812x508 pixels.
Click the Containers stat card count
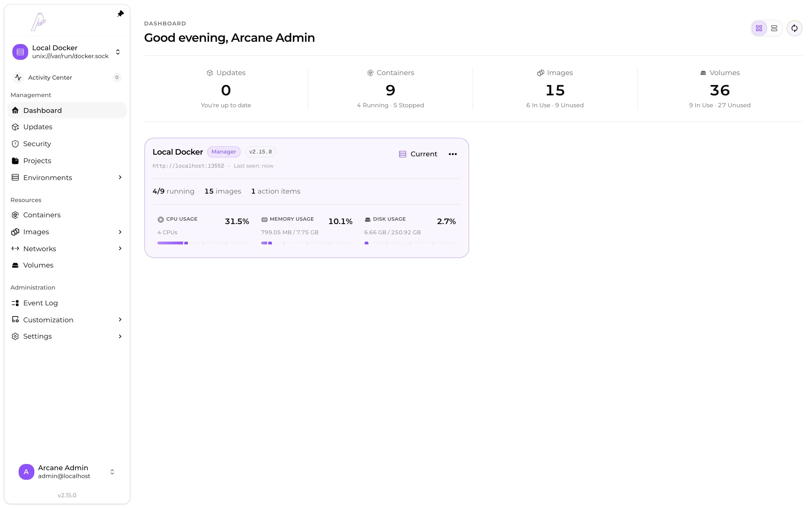point(390,90)
